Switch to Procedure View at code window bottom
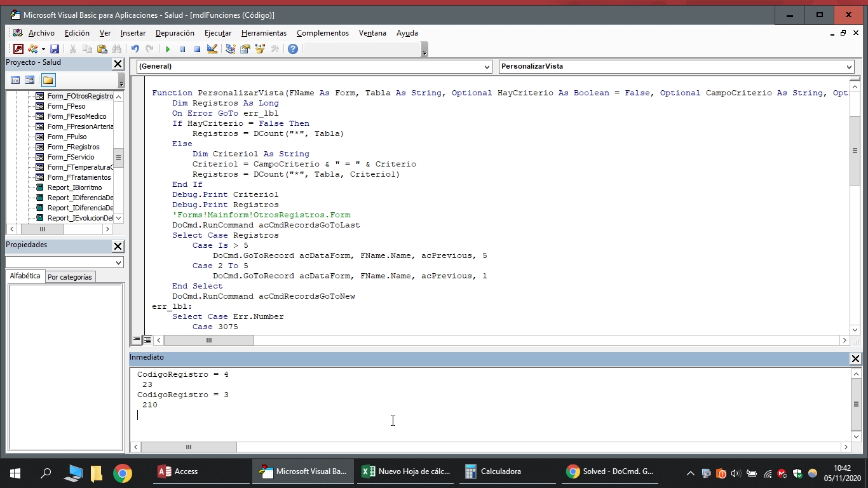868x488 pixels. click(137, 341)
